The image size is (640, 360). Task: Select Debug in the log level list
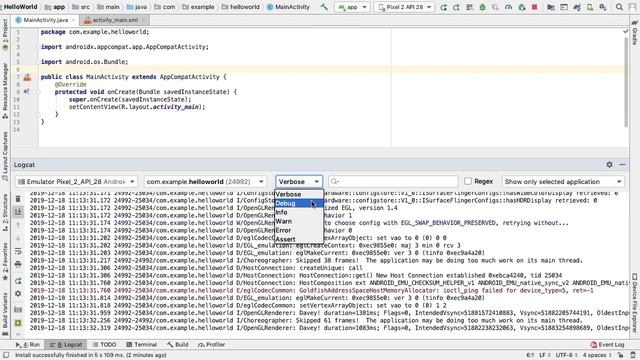point(299,203)
